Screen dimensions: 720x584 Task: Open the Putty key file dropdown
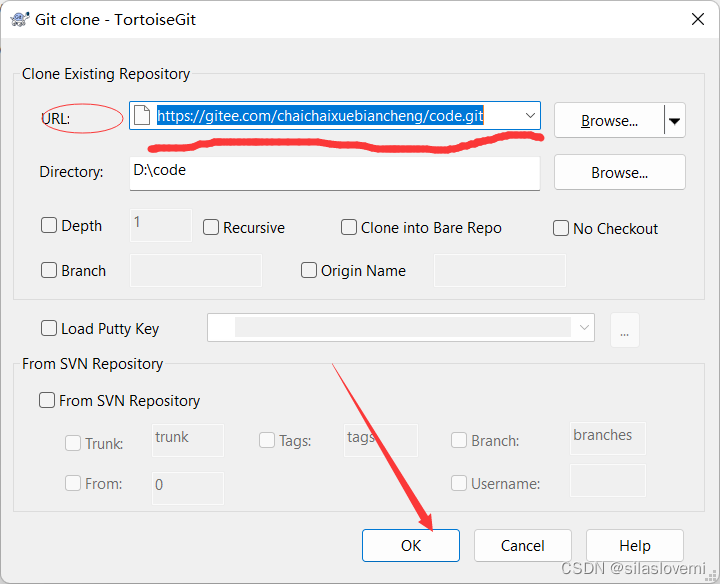(x=584, y=328)
